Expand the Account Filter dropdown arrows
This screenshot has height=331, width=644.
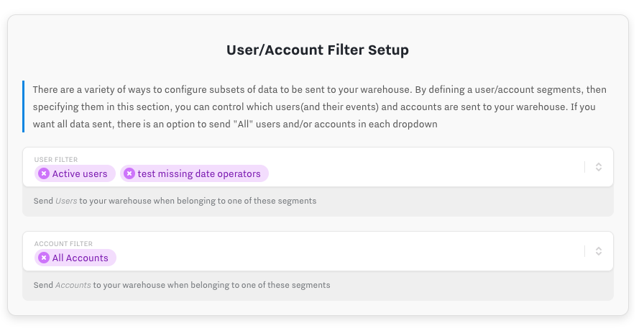(x=599, y=251)
